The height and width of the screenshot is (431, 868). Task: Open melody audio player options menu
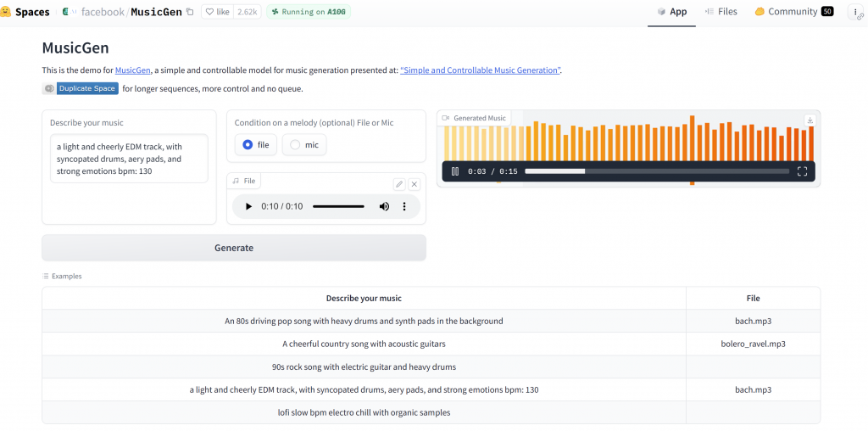[404, 206]
